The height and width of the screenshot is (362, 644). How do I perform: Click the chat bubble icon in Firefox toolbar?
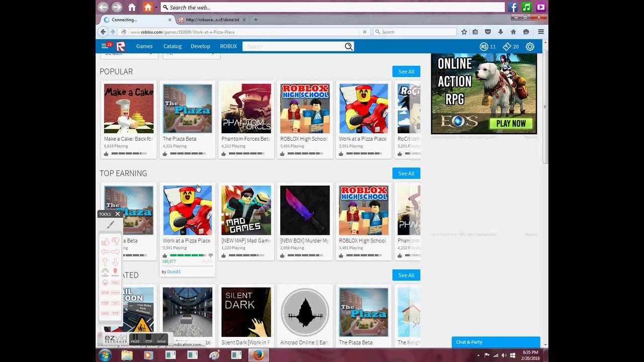pos(526,32)
